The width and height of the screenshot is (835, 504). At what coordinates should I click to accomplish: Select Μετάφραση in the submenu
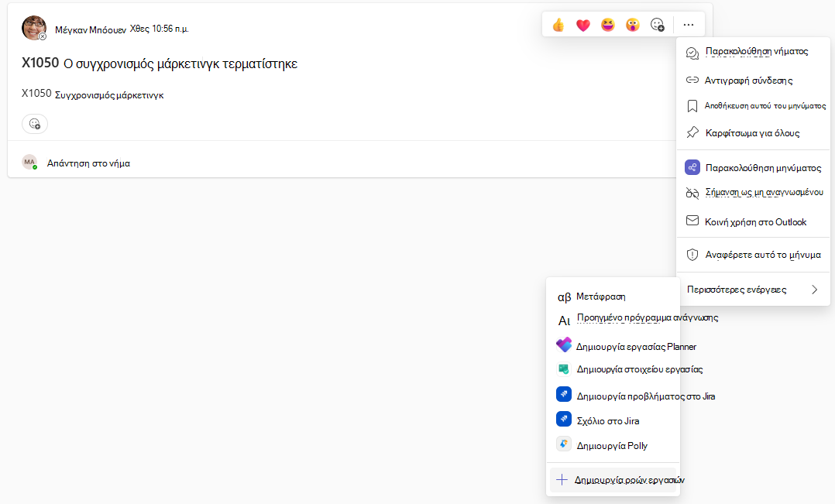pos(613,297)
